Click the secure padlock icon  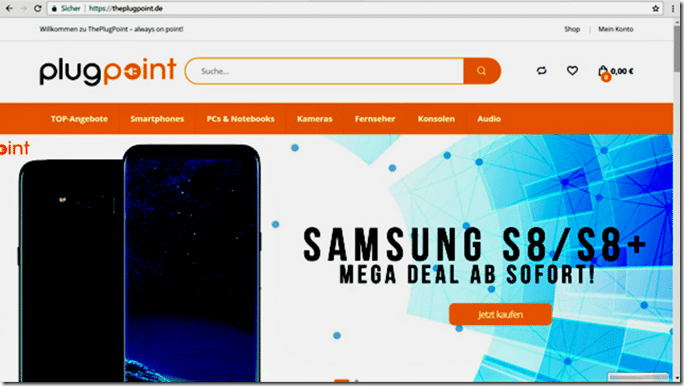point(54,9)
